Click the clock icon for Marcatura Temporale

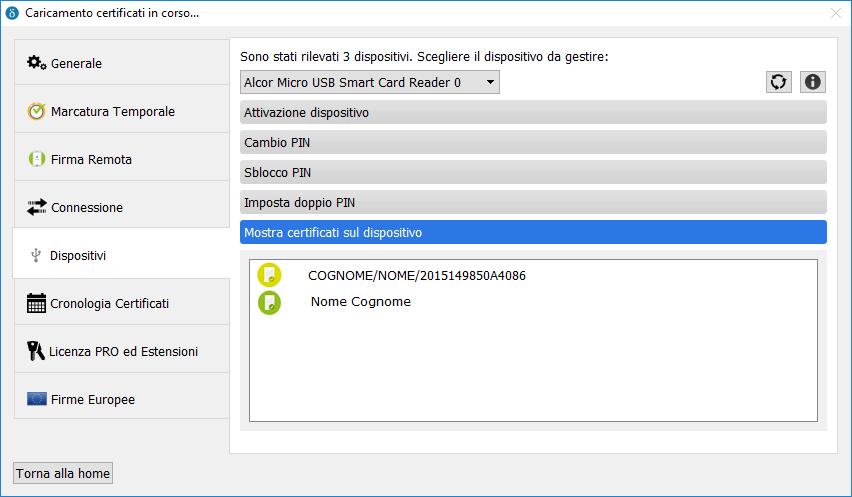point(37,111)
